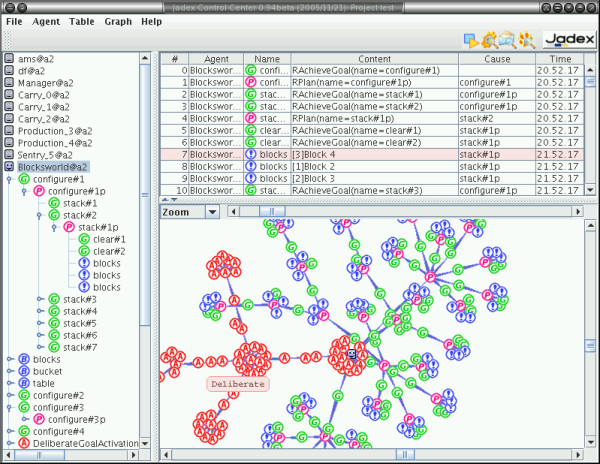
Task: Select the Manager@a2 agent icon
Action: [x=9, y=83]
